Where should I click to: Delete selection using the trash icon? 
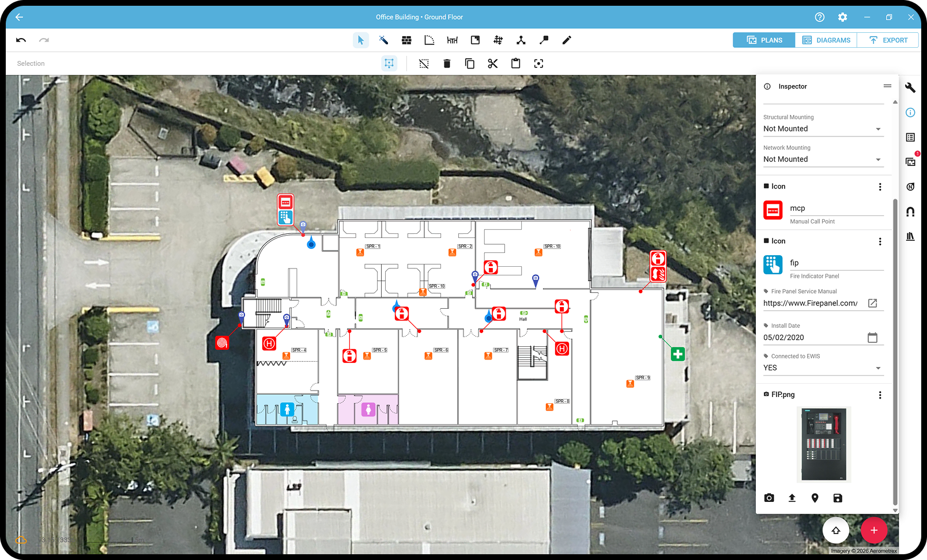coord(447,63)
